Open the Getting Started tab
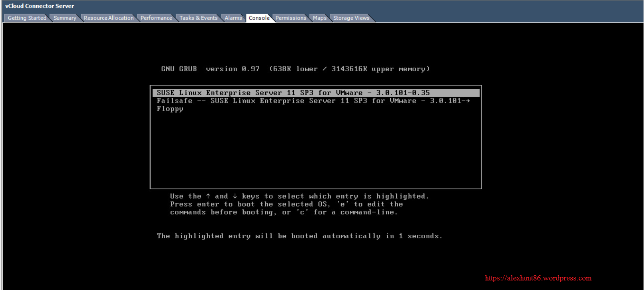 (x=27, y=18)
